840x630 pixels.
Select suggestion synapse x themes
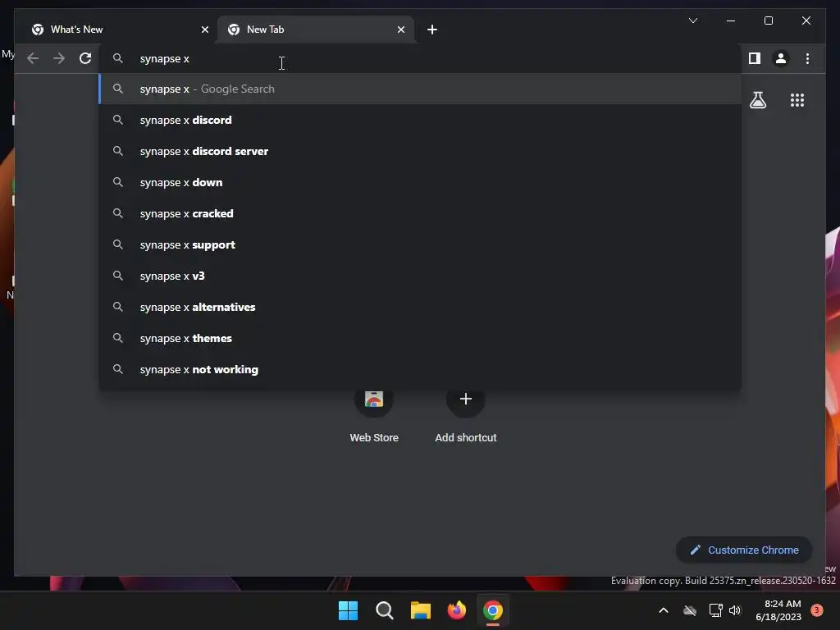point(421,338)
